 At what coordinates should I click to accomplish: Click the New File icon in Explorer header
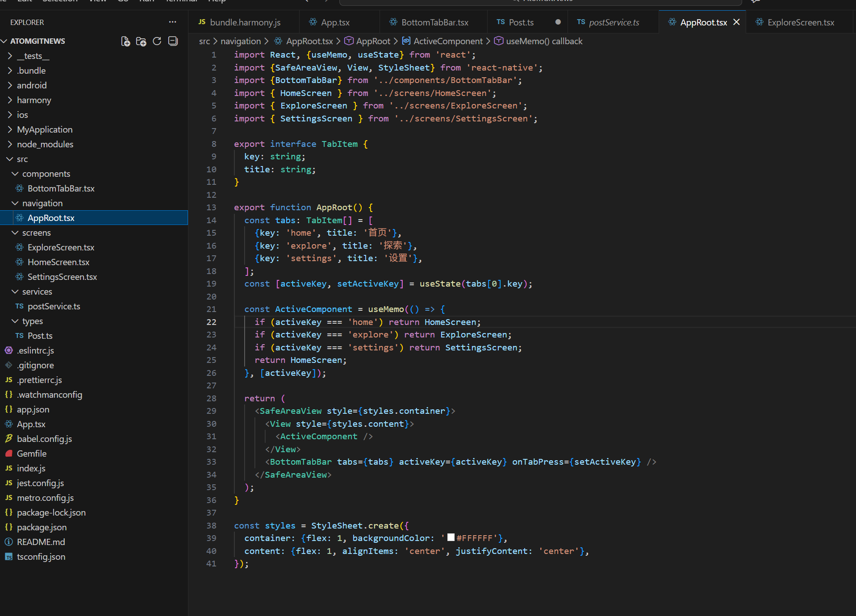125,41
